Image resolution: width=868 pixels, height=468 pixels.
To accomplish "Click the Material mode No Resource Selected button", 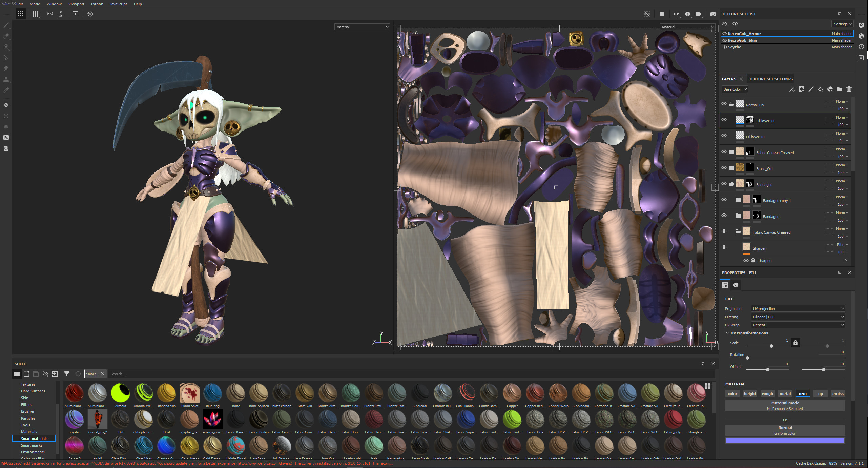I will [x=785, y=406].
